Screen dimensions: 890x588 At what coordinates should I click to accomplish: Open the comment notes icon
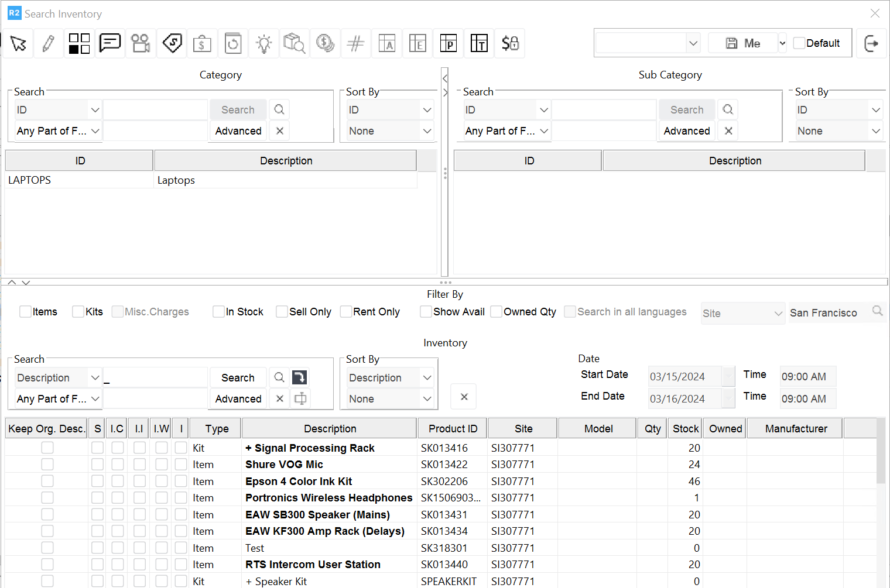tap(110, 43)
